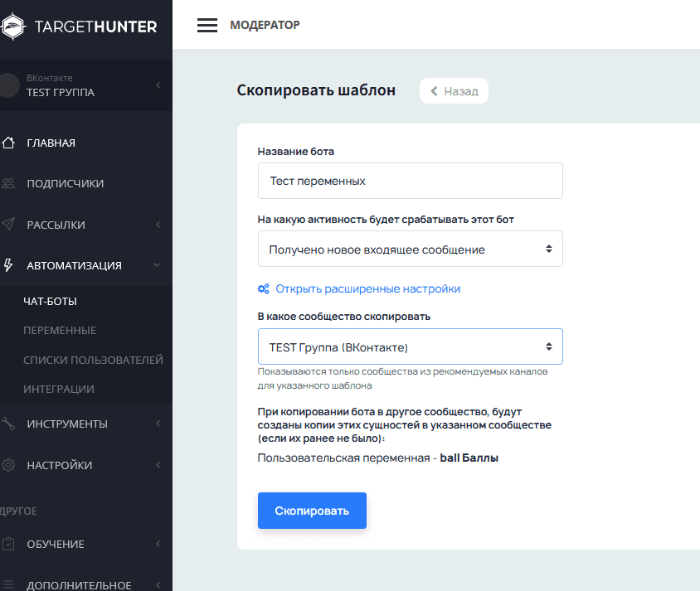Image resolution: width=700 pixels, height=591 pixels.
Task: Open the target community dropdown
Action: coord(410,346)
